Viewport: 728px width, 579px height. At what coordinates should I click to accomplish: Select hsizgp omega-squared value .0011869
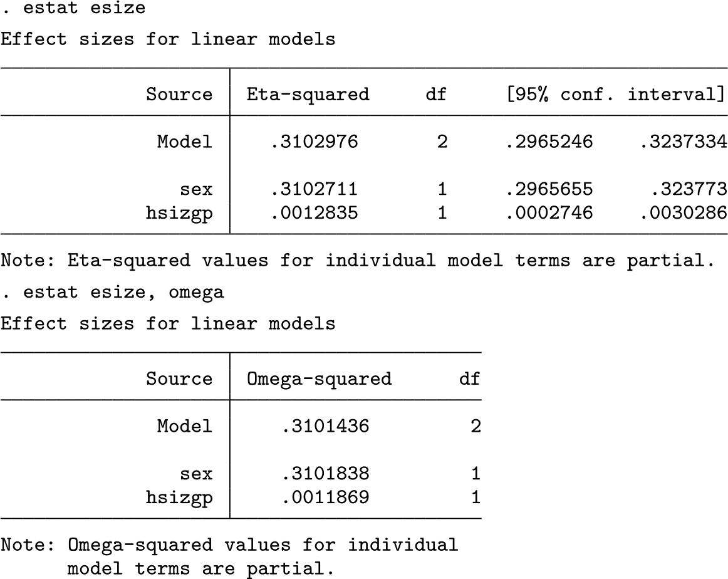point(325,498)
